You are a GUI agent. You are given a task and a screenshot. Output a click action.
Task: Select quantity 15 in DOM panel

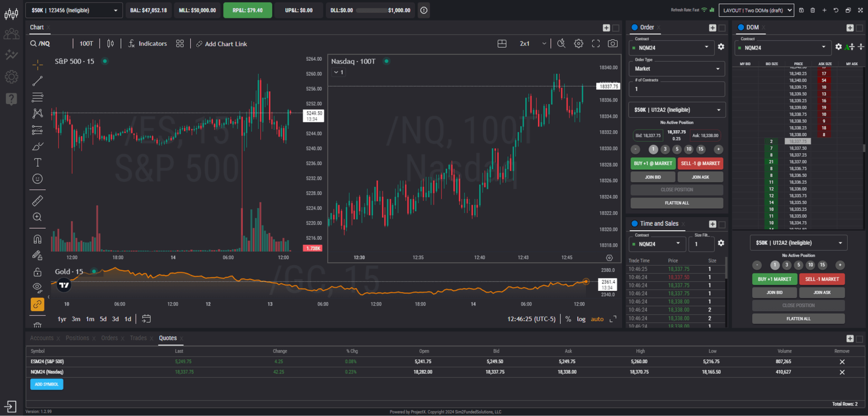click(822, 265)
